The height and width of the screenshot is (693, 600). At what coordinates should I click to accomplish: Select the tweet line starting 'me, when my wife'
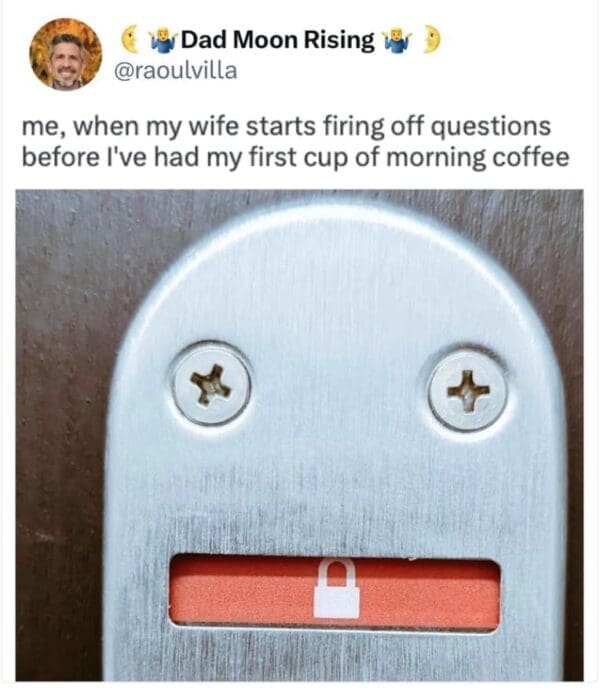[x=286, y=126]
